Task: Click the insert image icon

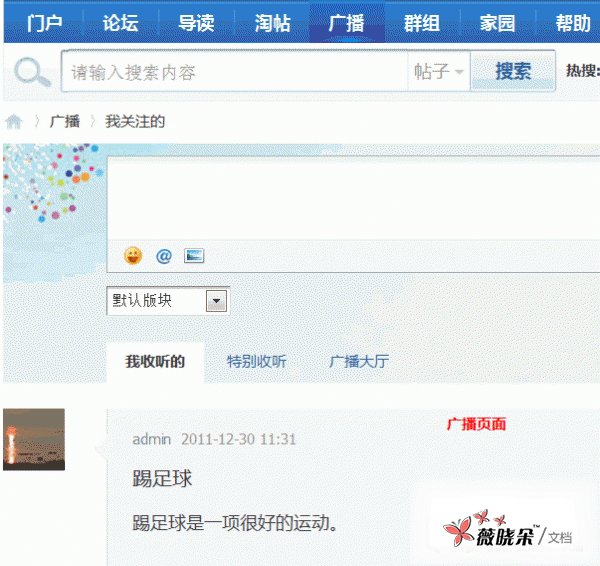Action: [x=194, y=255]
